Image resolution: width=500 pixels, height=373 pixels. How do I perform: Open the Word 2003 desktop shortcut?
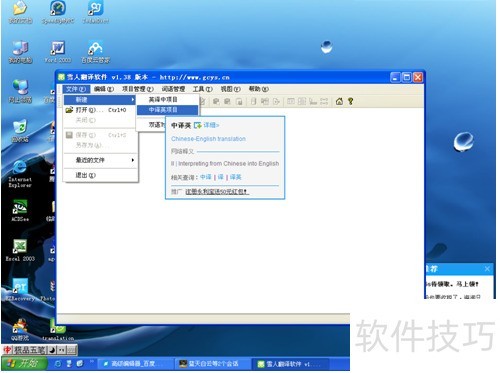tap(58, 52)
